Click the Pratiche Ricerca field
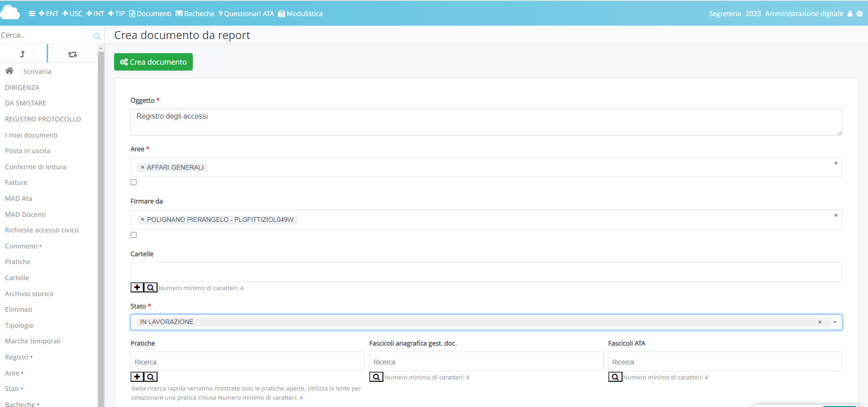The width and height of the screenshot is (868, 407). [247, 362]
